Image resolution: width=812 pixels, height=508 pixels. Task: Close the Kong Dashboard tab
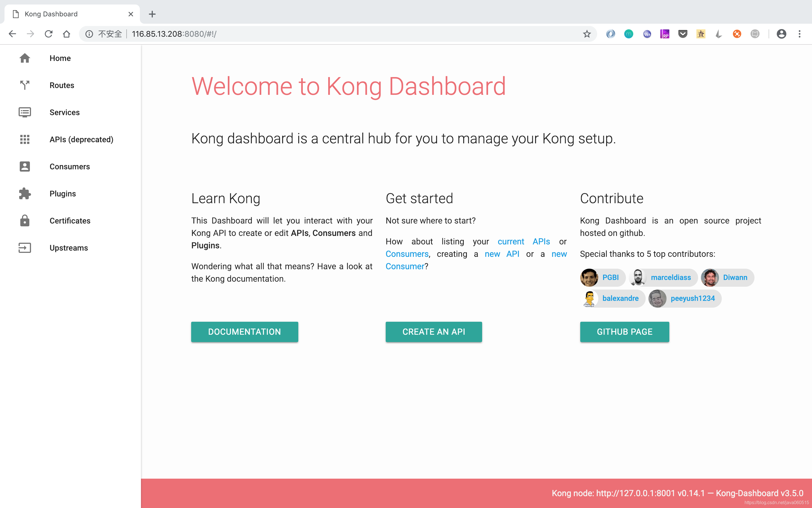click(x=131, y=14)
